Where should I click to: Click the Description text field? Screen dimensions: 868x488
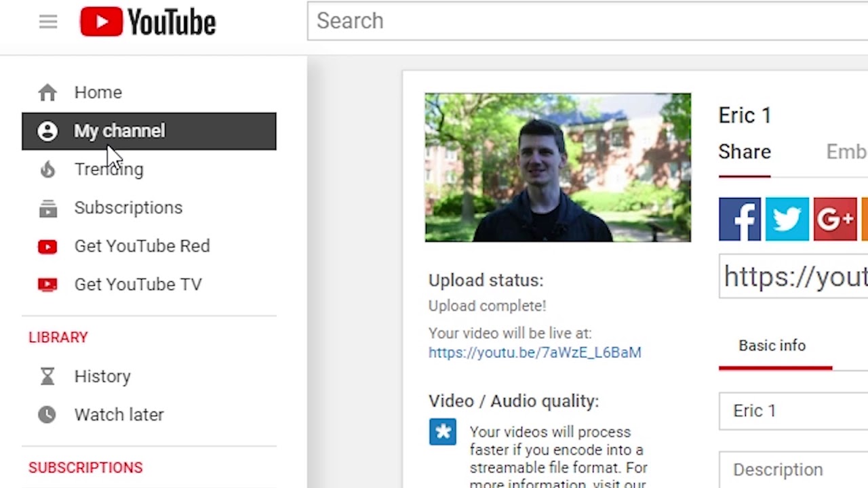point(793,470)
